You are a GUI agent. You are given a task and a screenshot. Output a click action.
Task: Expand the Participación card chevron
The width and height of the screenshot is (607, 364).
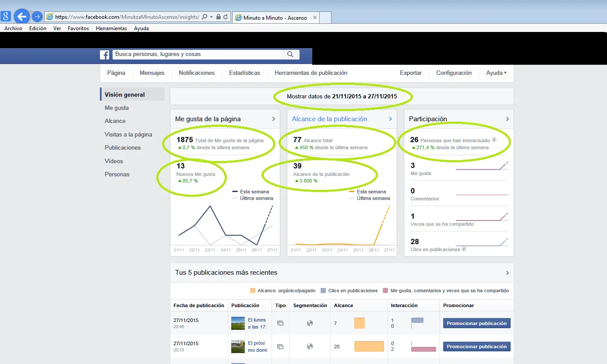508,119
